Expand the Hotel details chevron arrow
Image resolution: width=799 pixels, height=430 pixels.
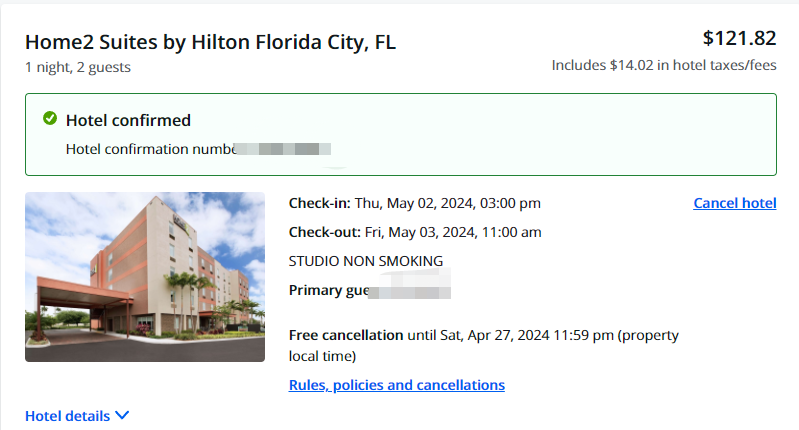[122, 416]
